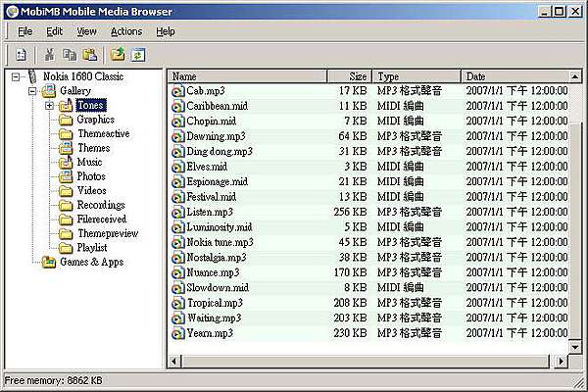
Task: Collapse the Gallery tree node
Action: tap(32, 91)
